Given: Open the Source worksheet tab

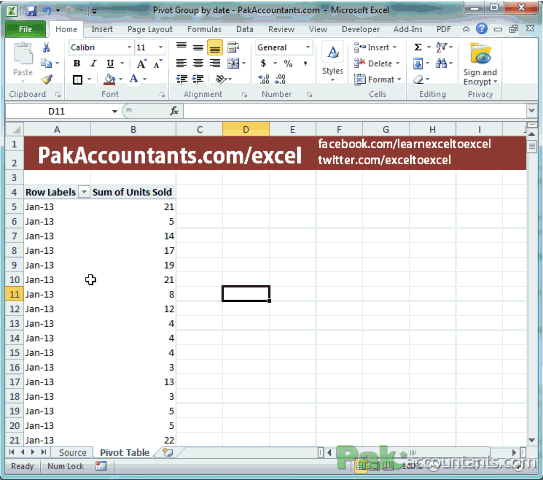Looking at the screenshot, I should (x=72, y=452).
